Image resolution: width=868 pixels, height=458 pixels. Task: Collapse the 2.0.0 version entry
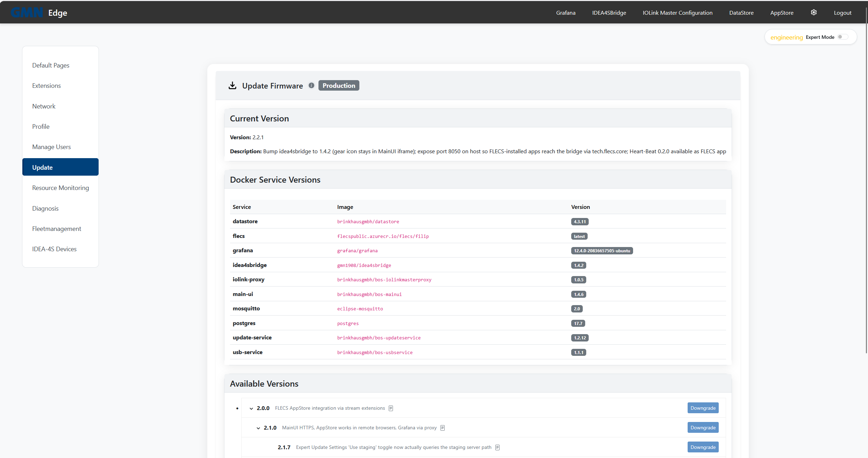[x=251, y=408]
